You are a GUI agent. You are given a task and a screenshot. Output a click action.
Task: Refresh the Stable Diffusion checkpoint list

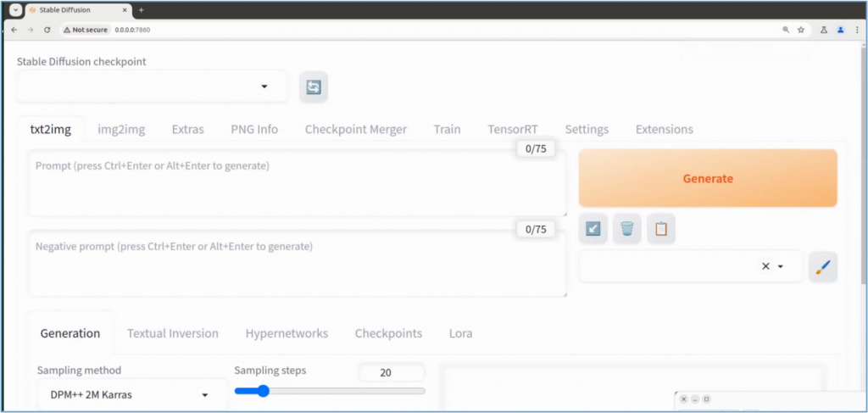314,87
